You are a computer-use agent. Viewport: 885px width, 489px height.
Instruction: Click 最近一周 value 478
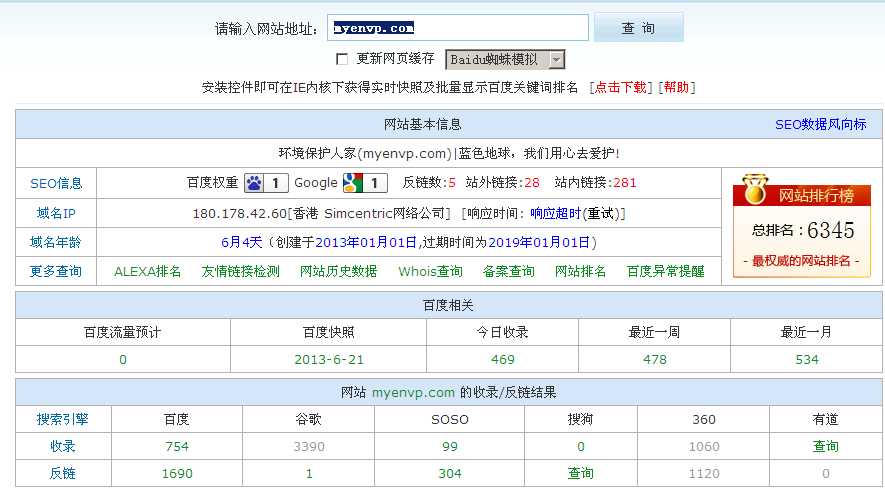tap(654, 360)
